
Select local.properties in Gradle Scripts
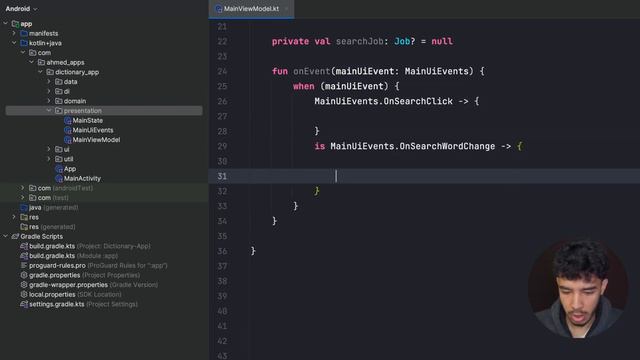[52, 294]
